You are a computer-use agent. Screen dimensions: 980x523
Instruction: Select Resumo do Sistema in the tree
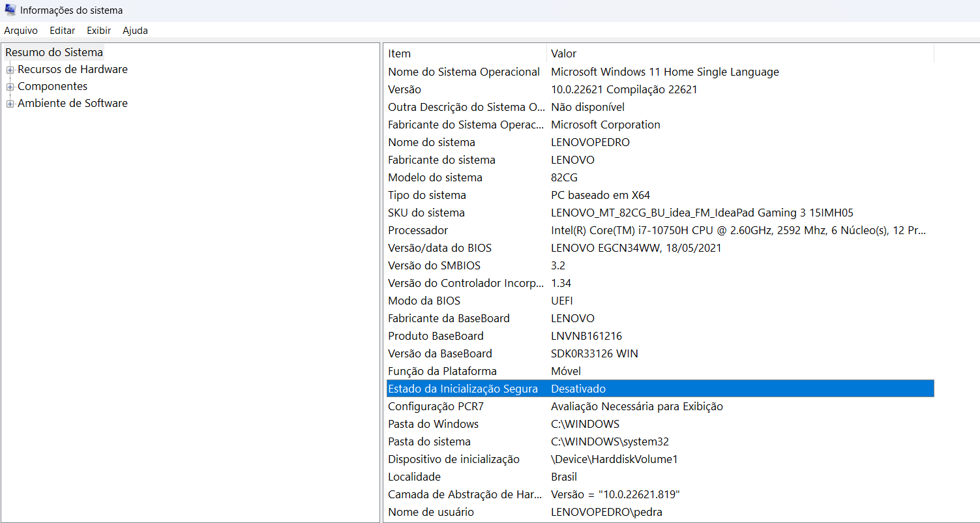coord(54,52)
